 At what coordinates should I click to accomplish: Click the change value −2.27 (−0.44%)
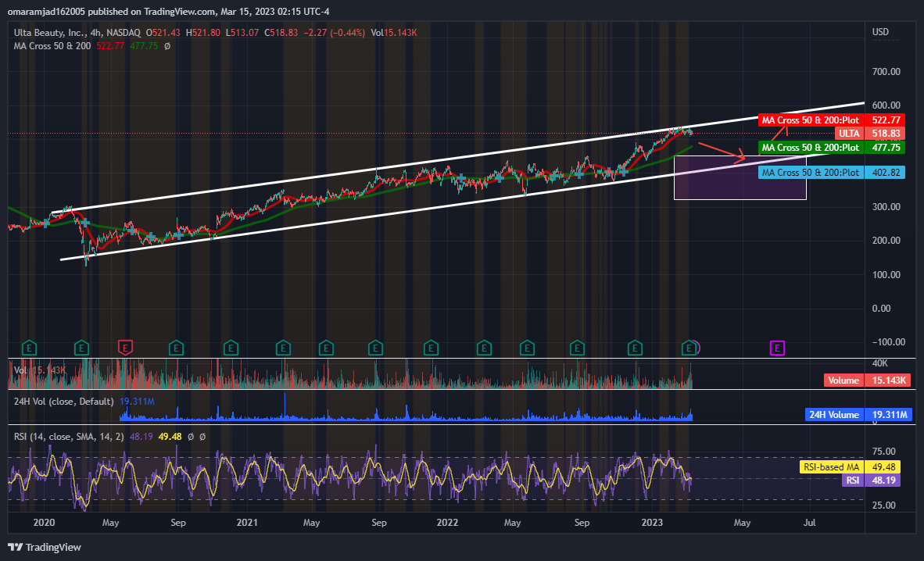point(334,32)
